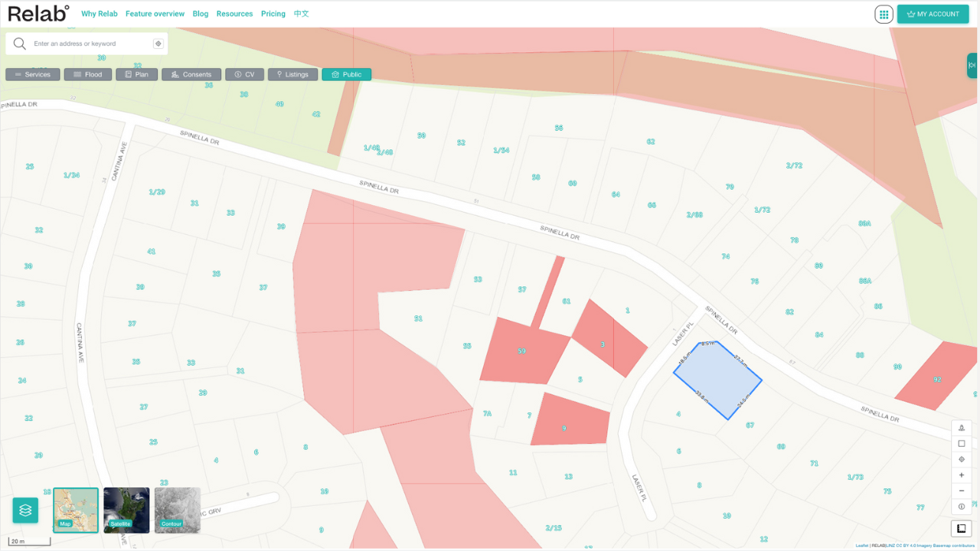Switch basemap to Satellite thumbnail
This screenshot has height=551, width=980.
point(126,510)
